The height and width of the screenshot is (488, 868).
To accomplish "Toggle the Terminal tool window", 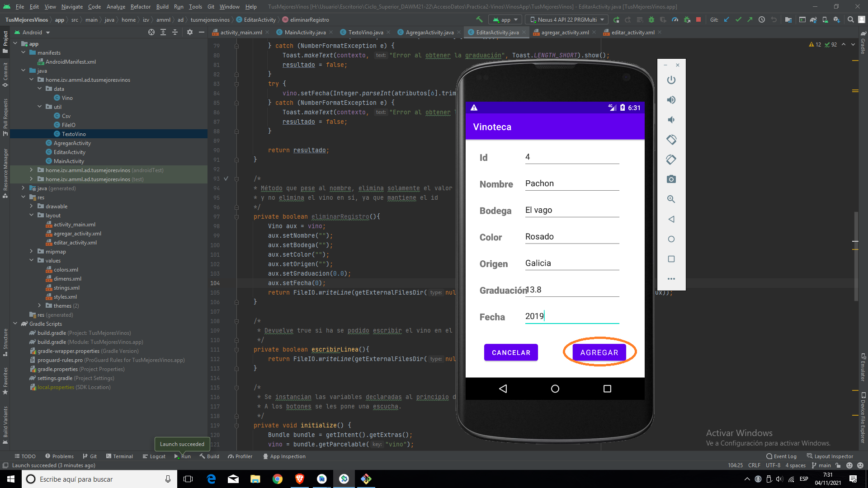I will 119,456.
